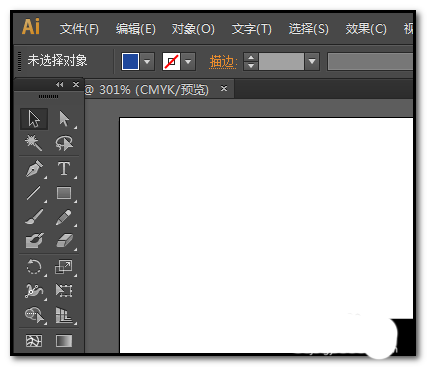The image size is (427, 367).
Task: Click the stroke weight stepper arrows
Action: point(251,61)
